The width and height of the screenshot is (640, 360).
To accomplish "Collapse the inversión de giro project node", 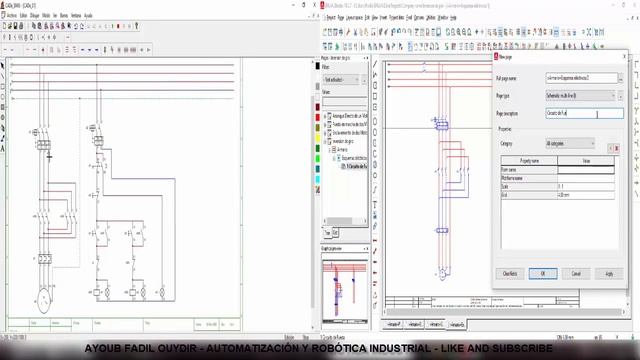I will point(325,141).
